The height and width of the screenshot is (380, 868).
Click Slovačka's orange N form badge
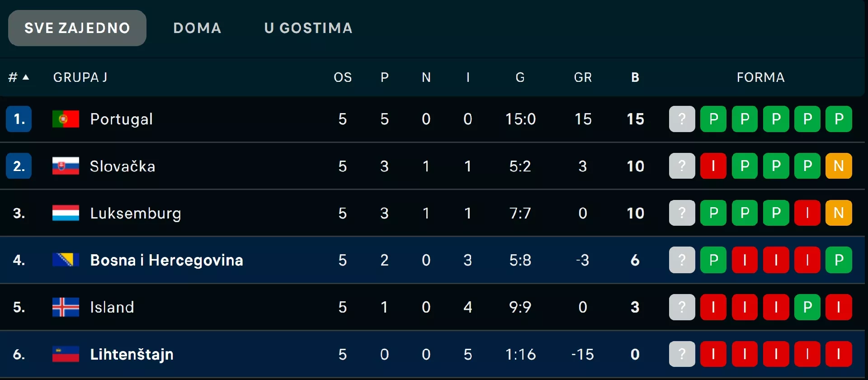(839, 166)
